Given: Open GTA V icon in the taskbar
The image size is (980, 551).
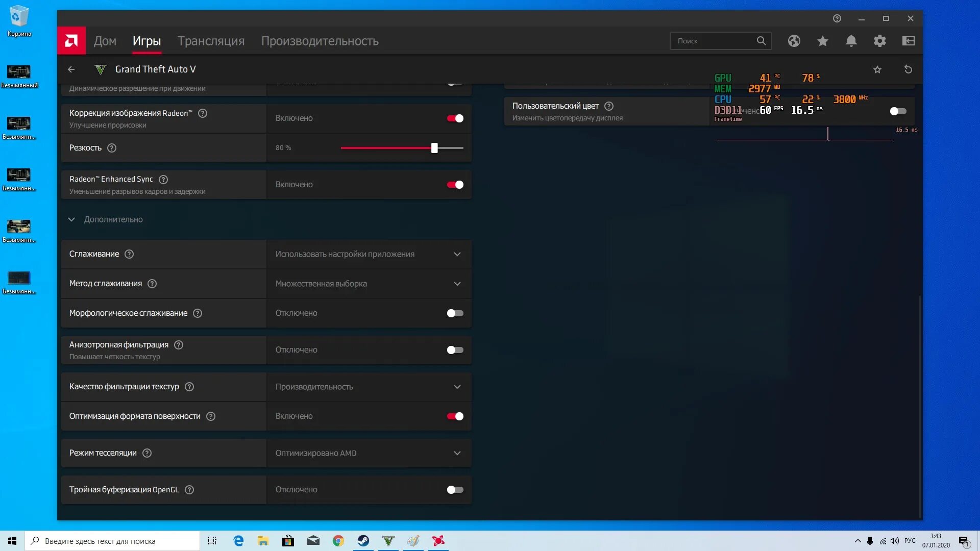Looking at the screenshot, I should pyautogui.click(x=388, y=541).
